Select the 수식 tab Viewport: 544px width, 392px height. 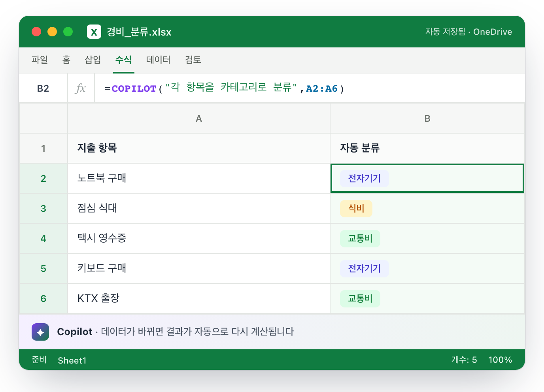click(x=123, y=60)
